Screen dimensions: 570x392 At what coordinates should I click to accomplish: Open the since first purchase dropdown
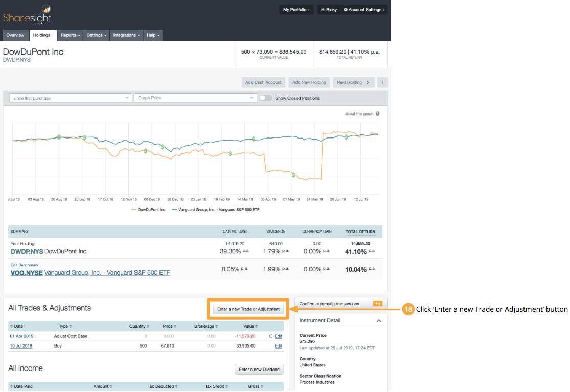pyautogui.click(x=70, y=98)
